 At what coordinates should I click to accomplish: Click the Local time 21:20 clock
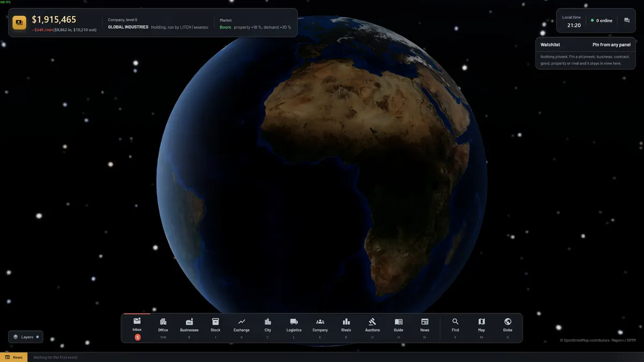coord(572,21)
